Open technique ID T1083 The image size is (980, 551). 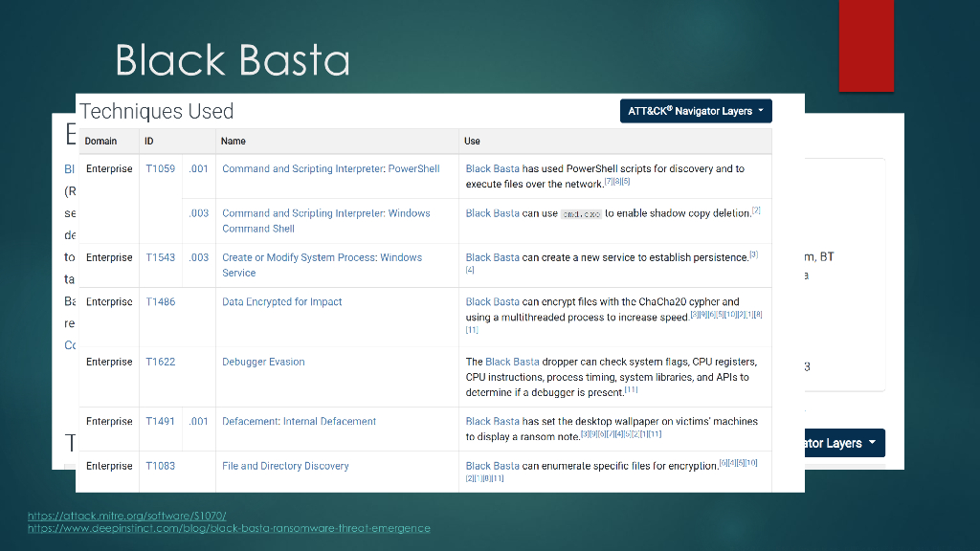pos(160,466)
